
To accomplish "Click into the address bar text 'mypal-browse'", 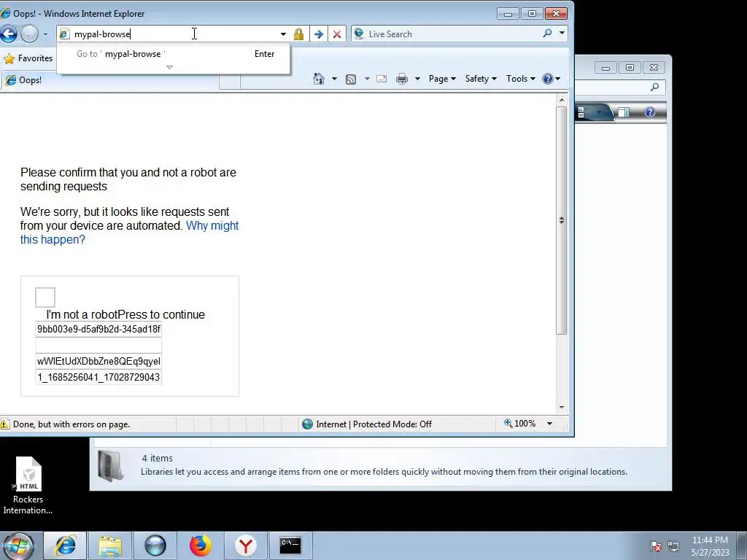I will (102, 34).
